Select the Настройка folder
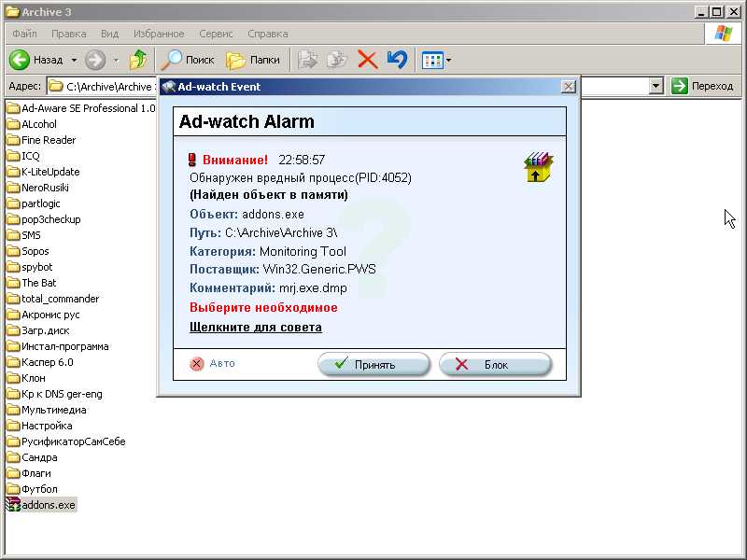 (39, 426)
